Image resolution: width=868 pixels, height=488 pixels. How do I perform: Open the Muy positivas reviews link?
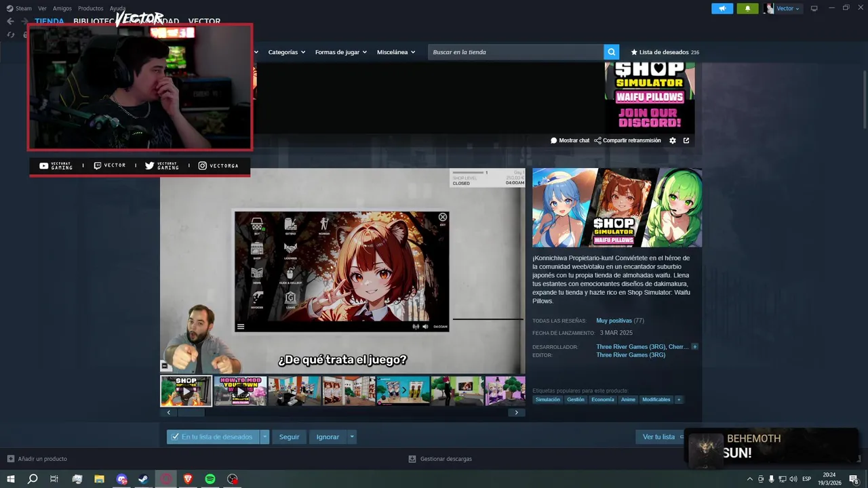pos(614,321)
